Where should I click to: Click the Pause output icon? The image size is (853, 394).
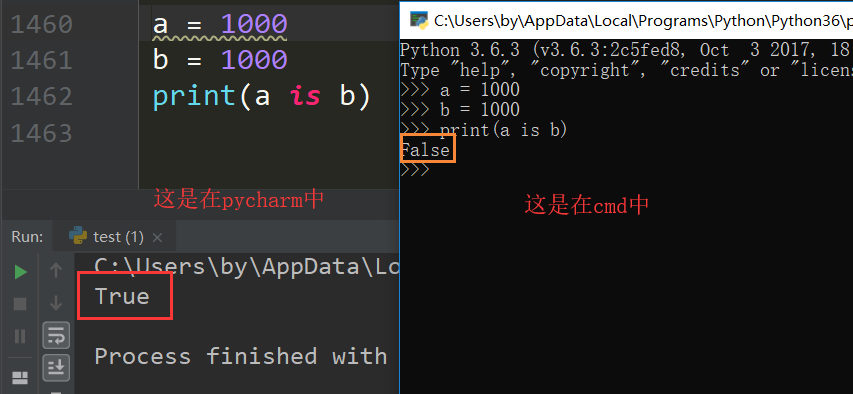point(20,336)
